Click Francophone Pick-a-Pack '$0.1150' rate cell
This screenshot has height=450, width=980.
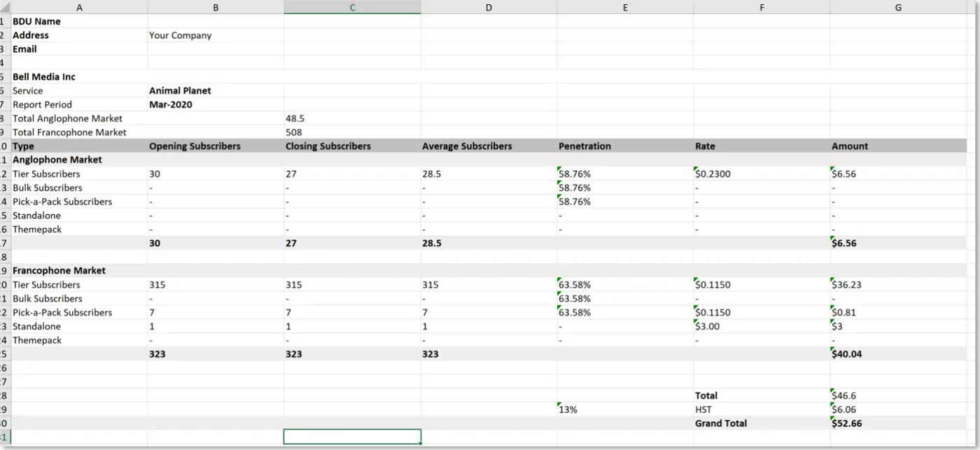tap(762, 312)
